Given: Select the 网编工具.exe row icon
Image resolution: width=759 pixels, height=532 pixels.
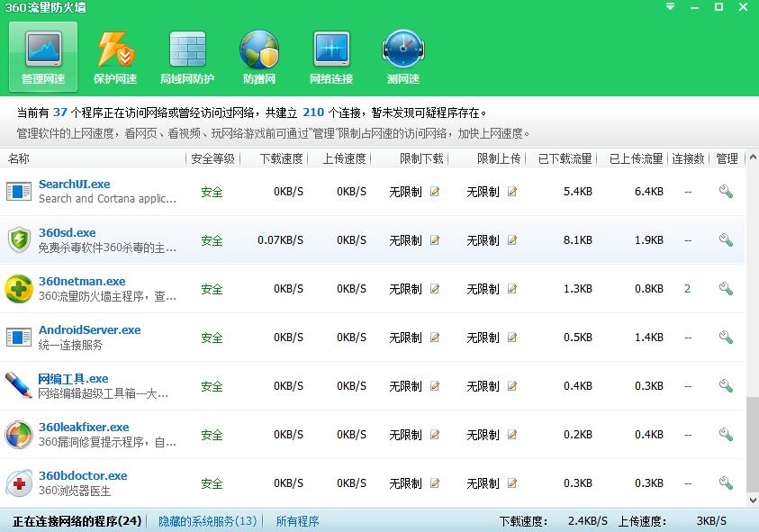Looking at the screenshot, I should click(x=18, y=385).
